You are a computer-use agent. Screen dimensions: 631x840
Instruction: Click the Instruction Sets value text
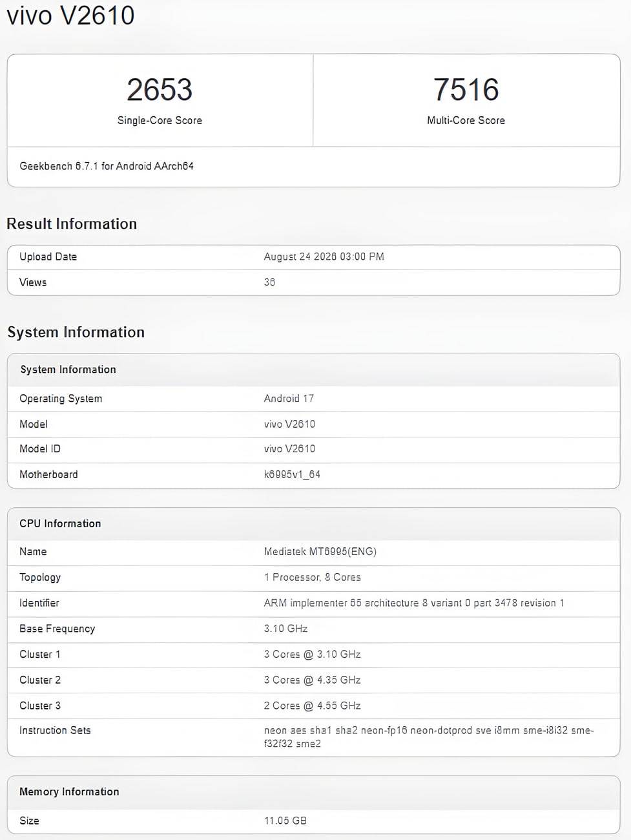(x=429, y=737)
